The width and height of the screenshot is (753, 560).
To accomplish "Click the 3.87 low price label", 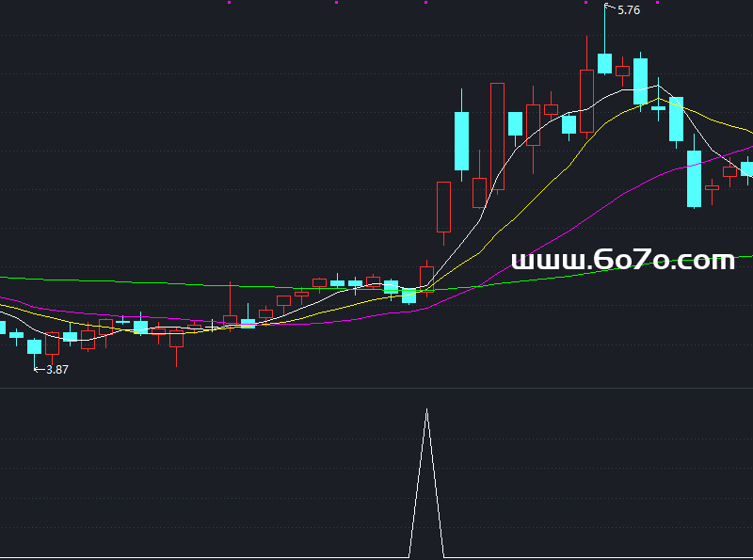I will 56,369.
